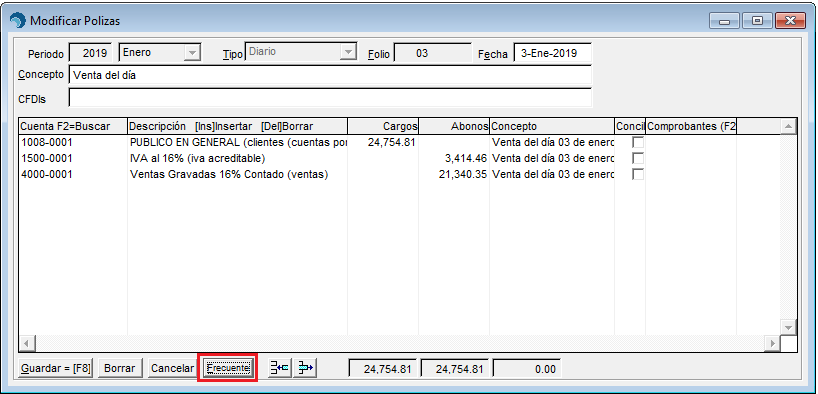Click description Ventas Gravadas 16% Contado

(x=237, y=174)
